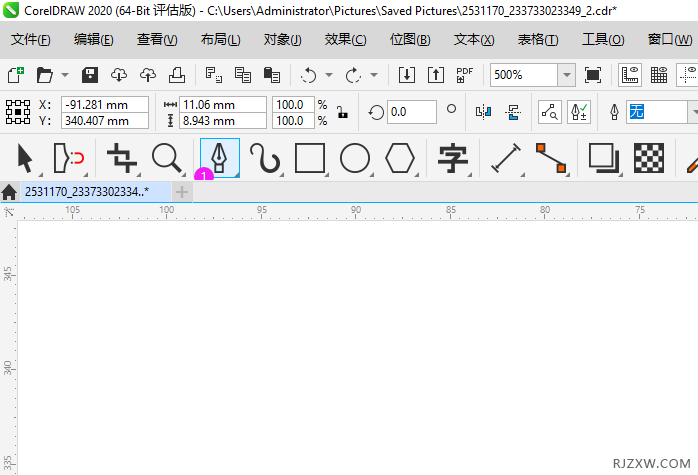Screen dimensions: 698x475
Task: Open the 文本 menu
Action: (474, 40)
